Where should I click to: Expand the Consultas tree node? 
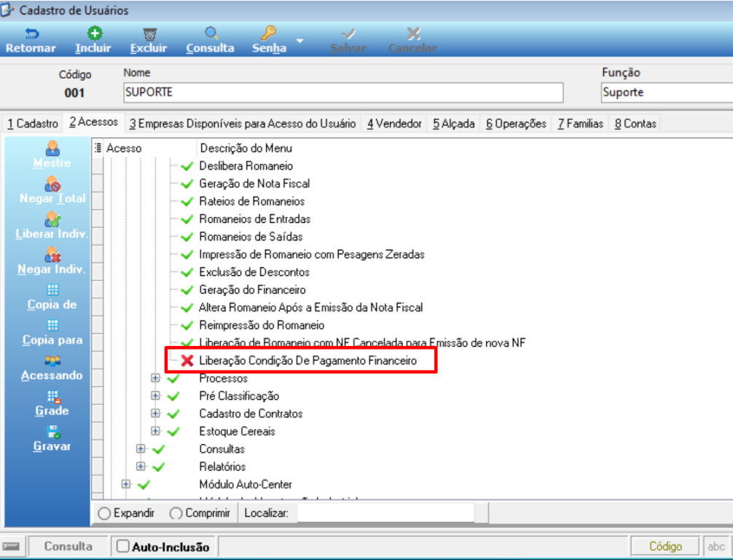point(141,449)
